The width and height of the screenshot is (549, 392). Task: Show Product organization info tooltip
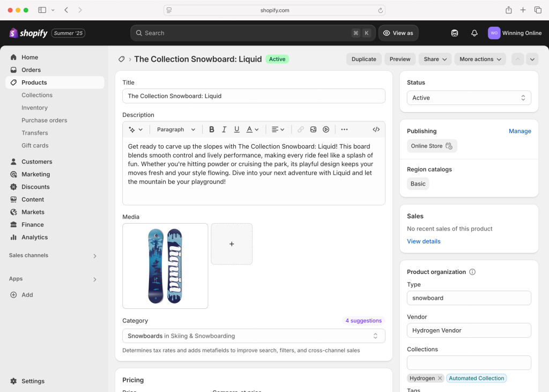coord(472,272)
